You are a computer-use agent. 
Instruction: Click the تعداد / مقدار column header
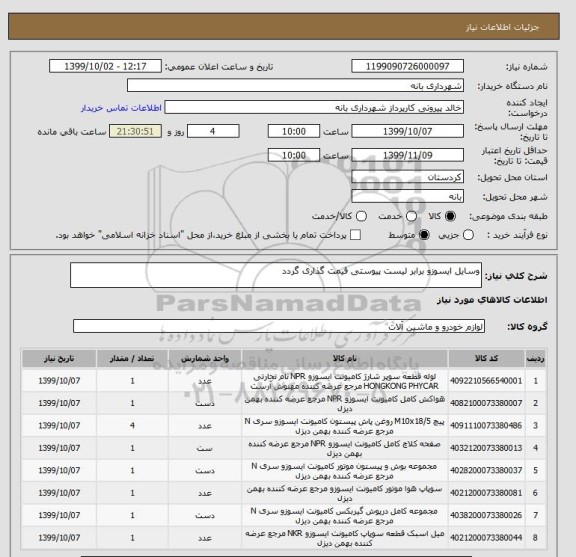[132, 358]
